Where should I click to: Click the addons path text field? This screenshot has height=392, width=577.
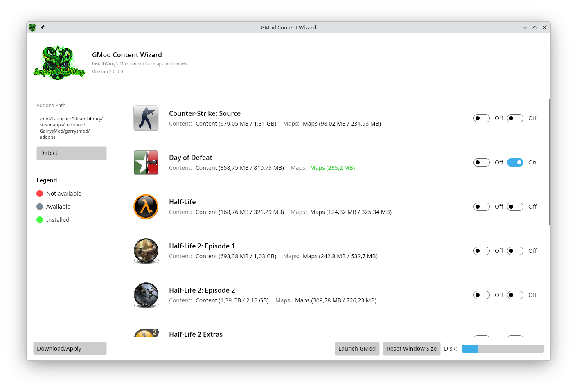[x=72, y=128]
